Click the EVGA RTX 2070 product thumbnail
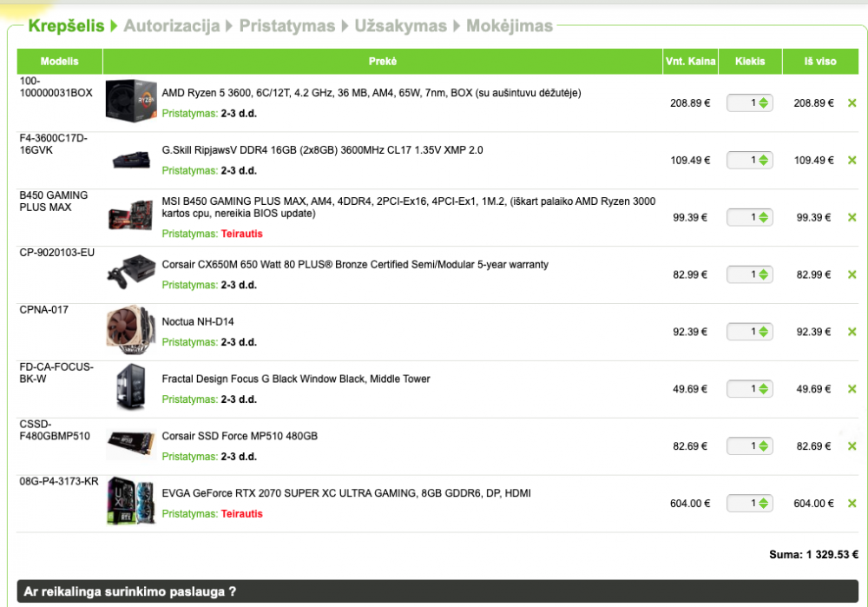This screenshot has height=607, width=868. [x=130, y=503]
